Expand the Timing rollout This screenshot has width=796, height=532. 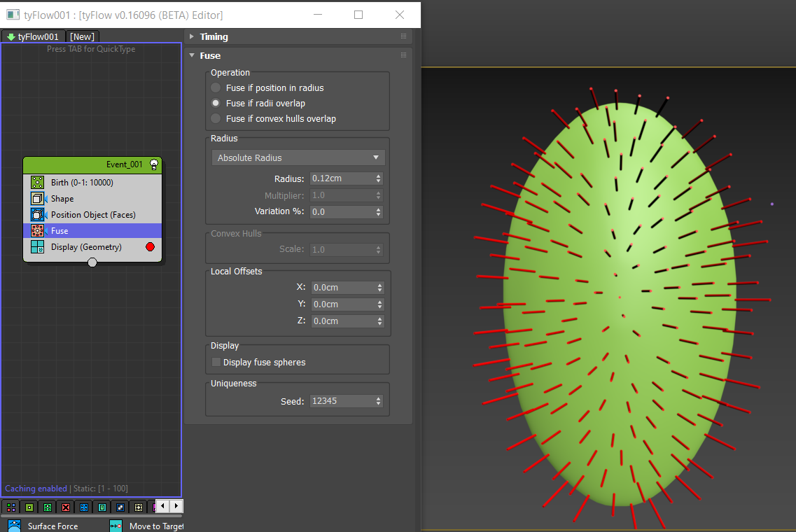click(x=214, y=37)
